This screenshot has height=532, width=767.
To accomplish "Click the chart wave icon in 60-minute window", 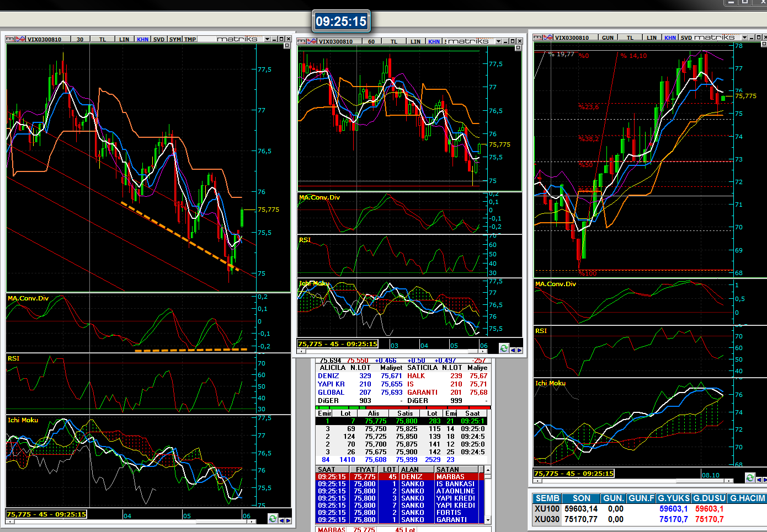I will (x=312, y=41).
